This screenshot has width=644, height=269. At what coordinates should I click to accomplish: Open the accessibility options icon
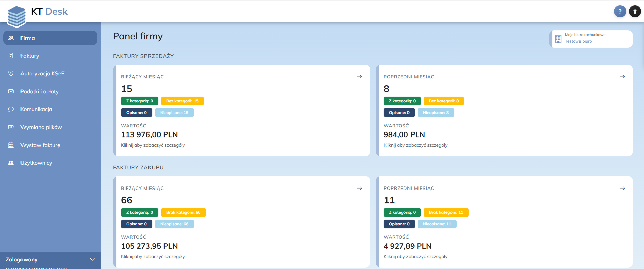tap(635, 11)
